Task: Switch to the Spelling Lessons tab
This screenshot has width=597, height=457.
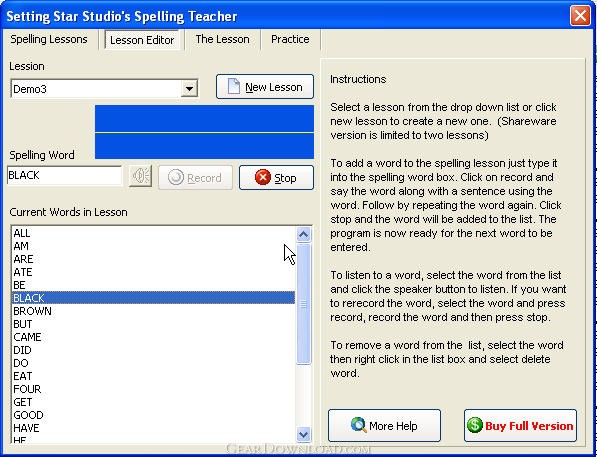Action: point(49,39)
